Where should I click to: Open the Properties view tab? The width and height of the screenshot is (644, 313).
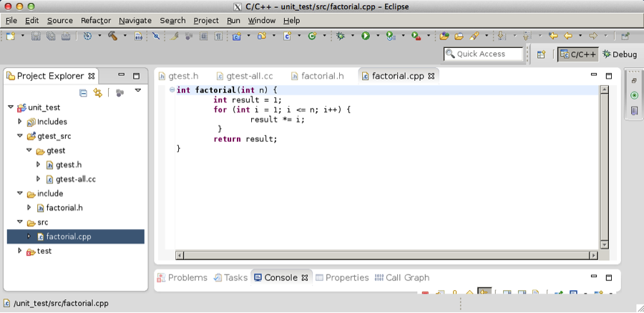coord(342,278)
